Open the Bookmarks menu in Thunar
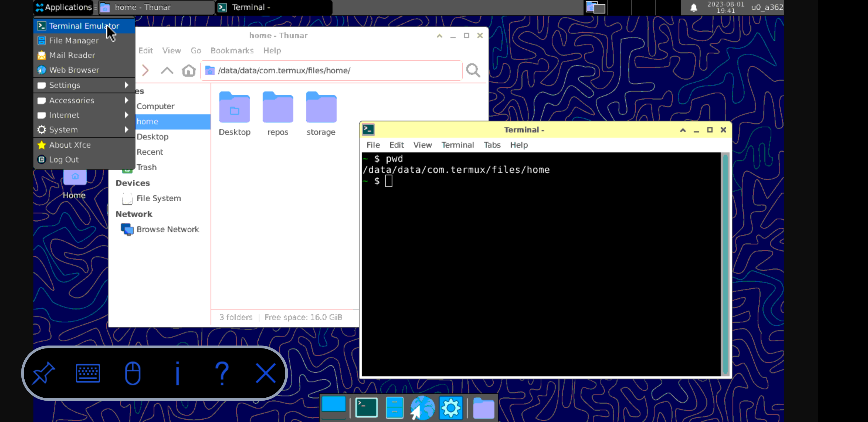The width and height of the screenshot is (868, 422). tap(232, 50)
